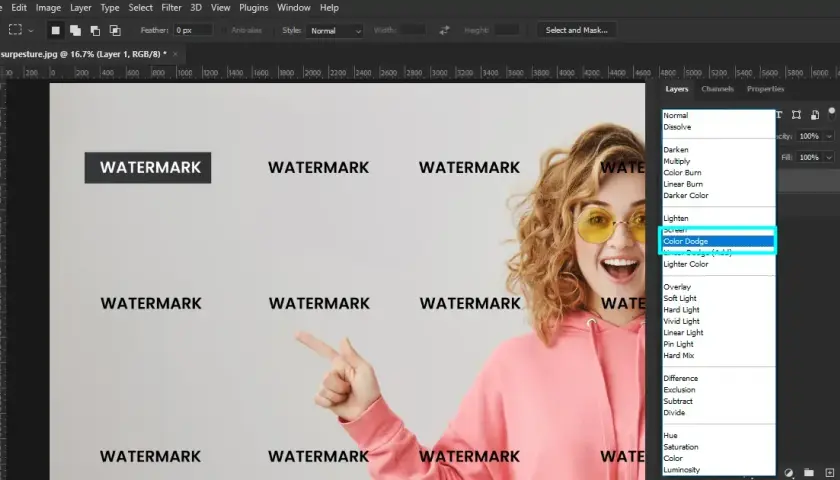This screenshot has width=840, height=480.
Task: Swap width and height arrows icon
Action: click(x=444, y=31)
